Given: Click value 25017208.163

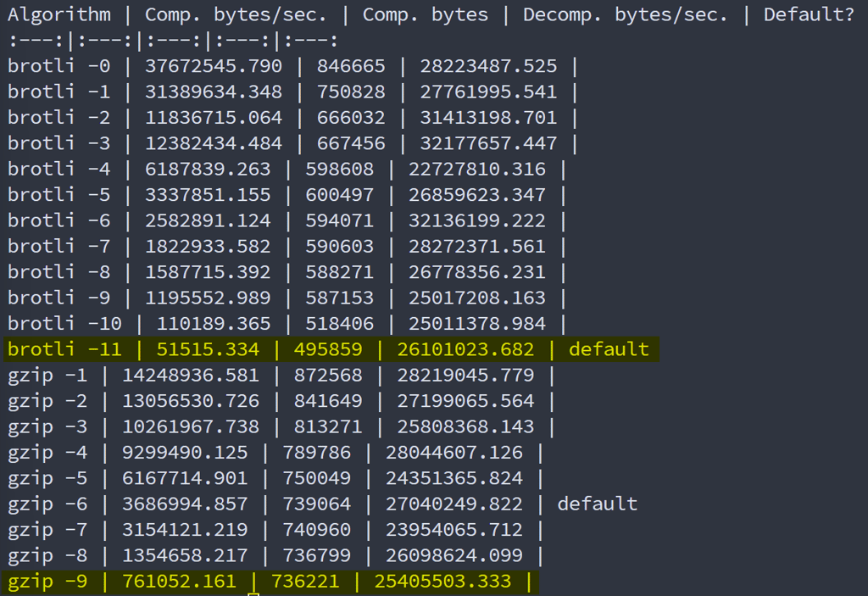Looking at the screenshot, I should pyautogui.click(x=477, y=298).
